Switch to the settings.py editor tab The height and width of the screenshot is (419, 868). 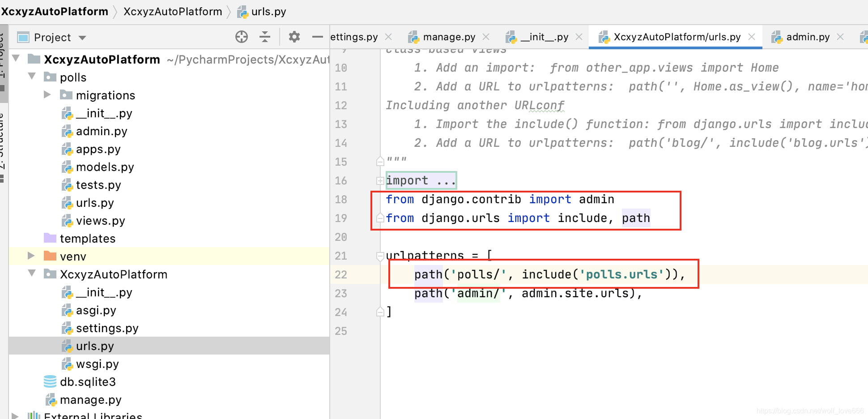(354, 37)
